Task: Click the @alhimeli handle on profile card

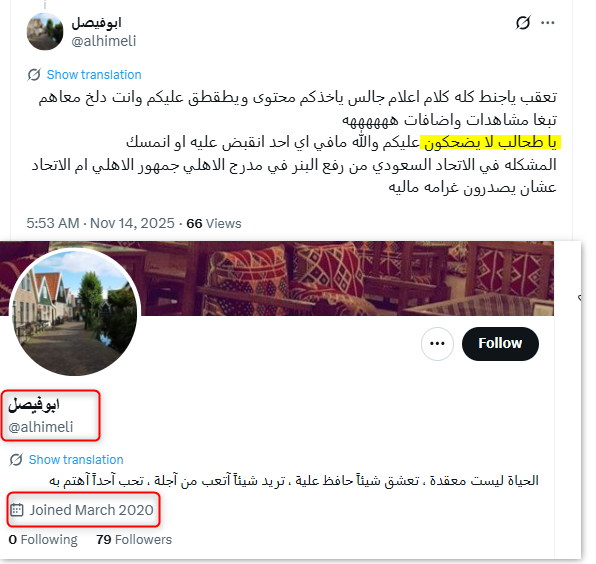Action: [41, 427]
